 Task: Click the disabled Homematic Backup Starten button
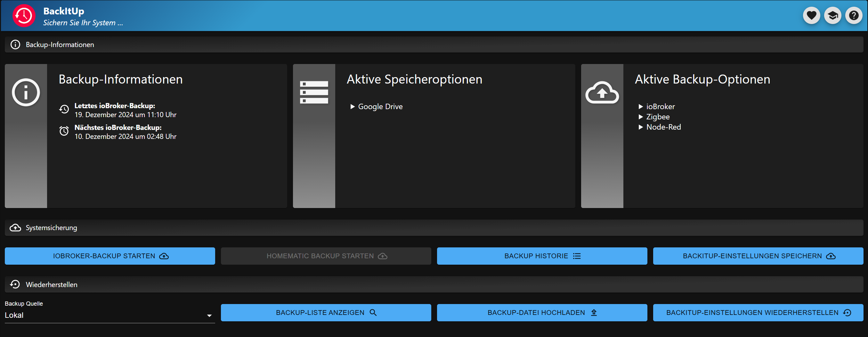(x=326, y=256)
